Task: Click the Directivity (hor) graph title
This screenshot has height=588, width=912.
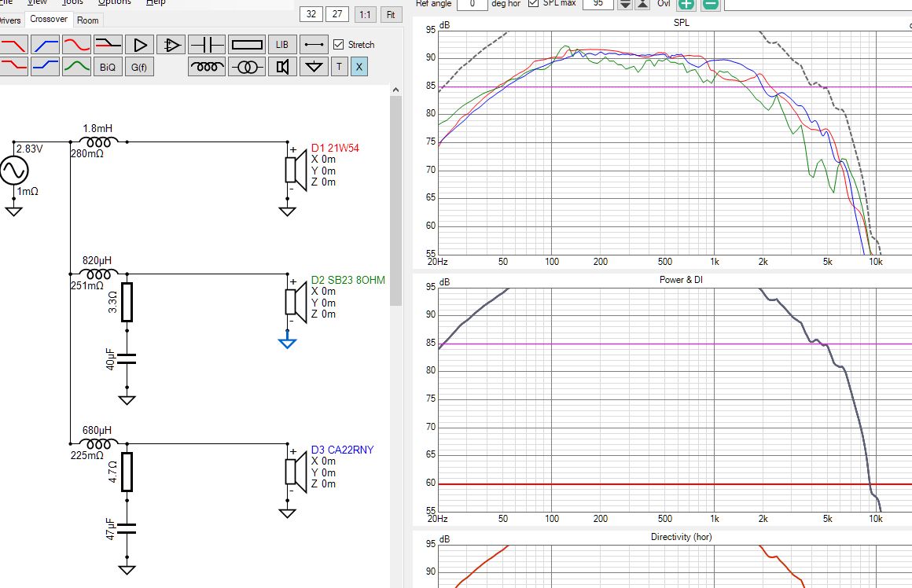Action: (x=681, y=537)
